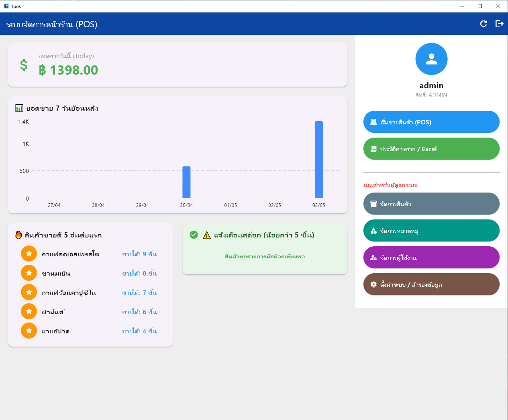The width and height of the screenshot is (508, 420).
Task: Click the yellow warning triangle icon
Action: (207, 235)
